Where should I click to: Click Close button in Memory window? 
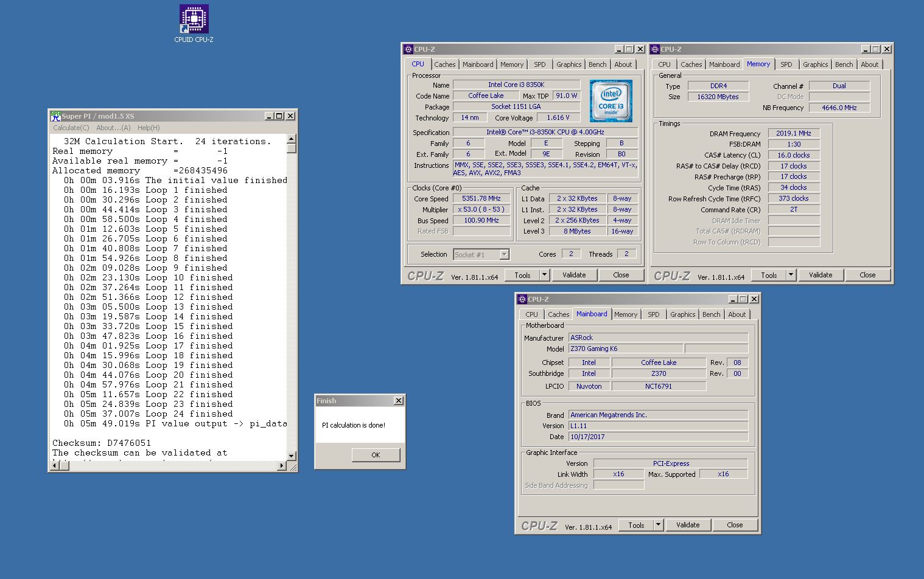867,275
